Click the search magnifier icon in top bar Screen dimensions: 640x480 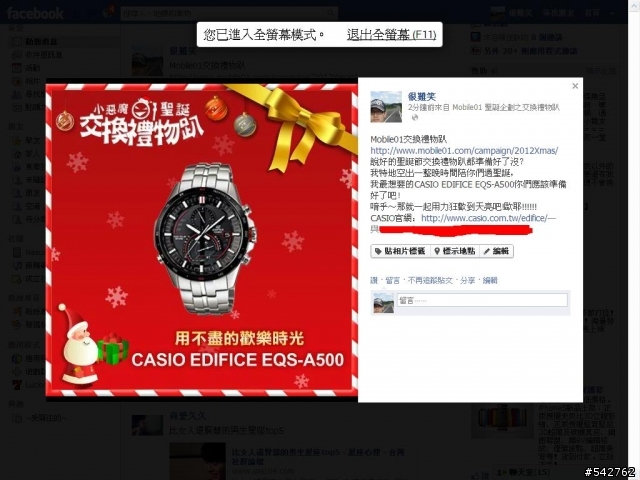331,13
